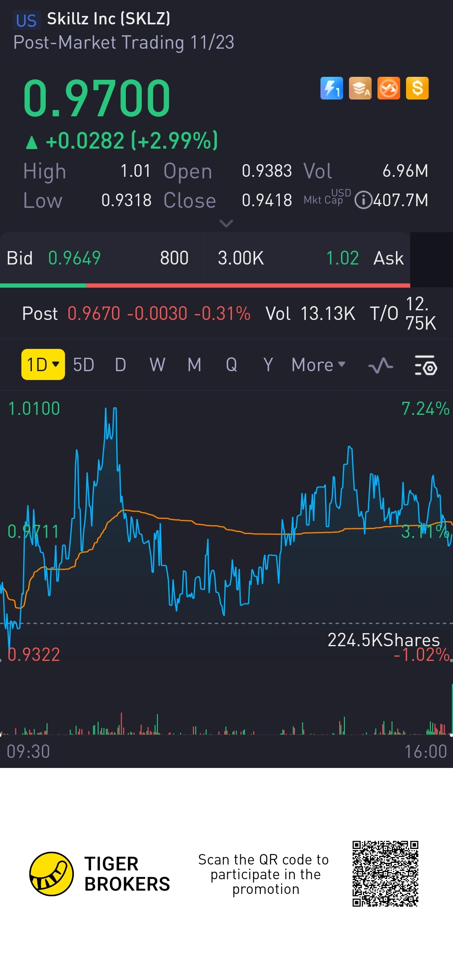Tap the High 1.01 value

coord(135,171)
